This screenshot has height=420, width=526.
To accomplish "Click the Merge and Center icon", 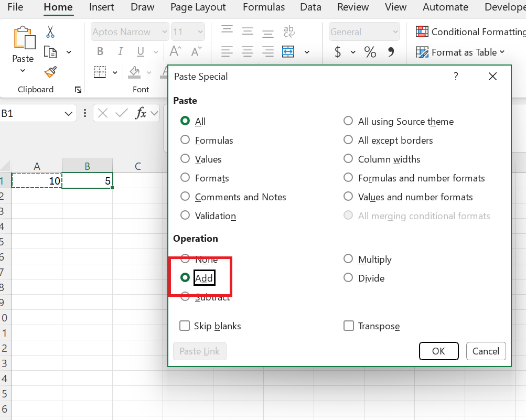I will click(x=288, y=52).
